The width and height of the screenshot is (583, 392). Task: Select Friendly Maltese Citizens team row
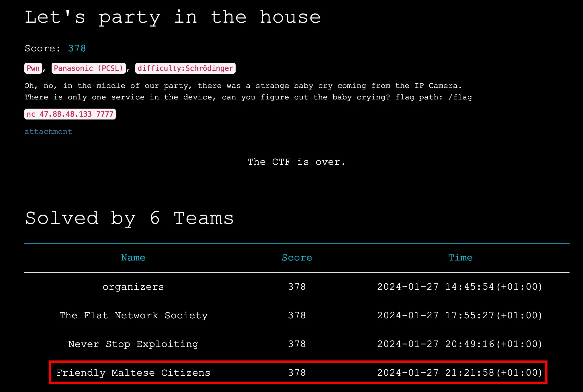[298, 373]
